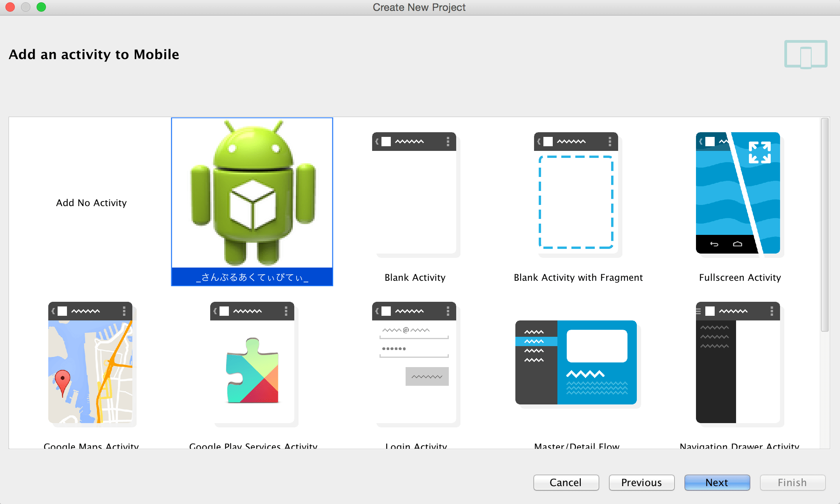
Task: Select the Add No Activity option
Action: [x=91, y=203]
